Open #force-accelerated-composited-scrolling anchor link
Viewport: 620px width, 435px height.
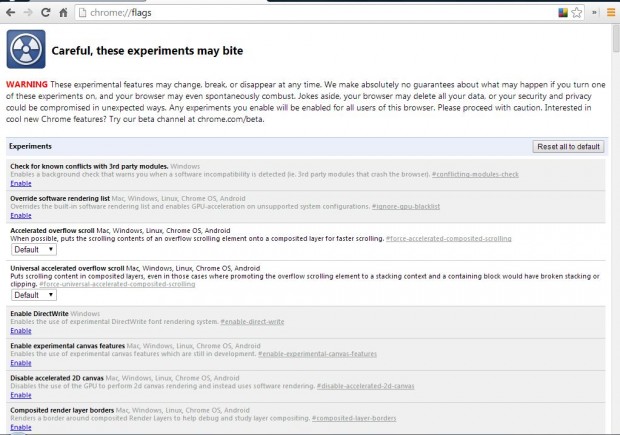pyautogui.click(x=449, y=239)
